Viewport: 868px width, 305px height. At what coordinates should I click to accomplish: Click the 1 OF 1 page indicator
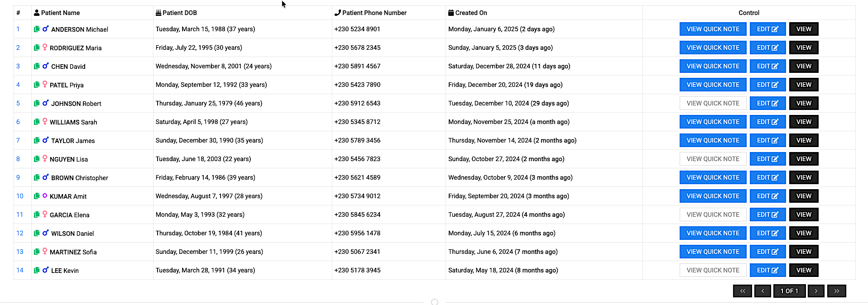[790, 291]
